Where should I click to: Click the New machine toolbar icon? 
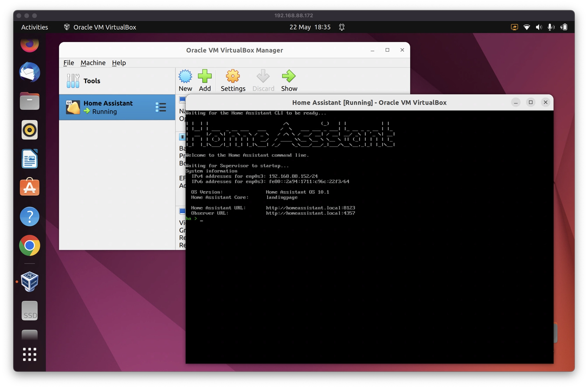(185, 80)
